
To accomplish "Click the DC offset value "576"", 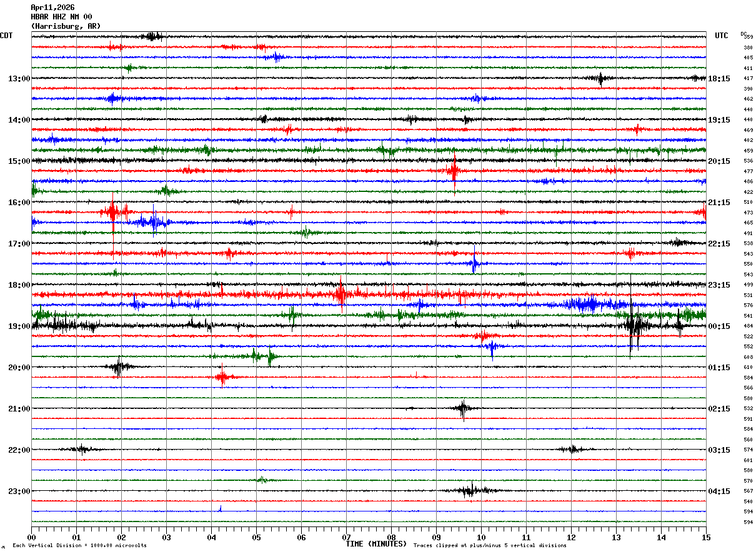I will tap(748, 306).
